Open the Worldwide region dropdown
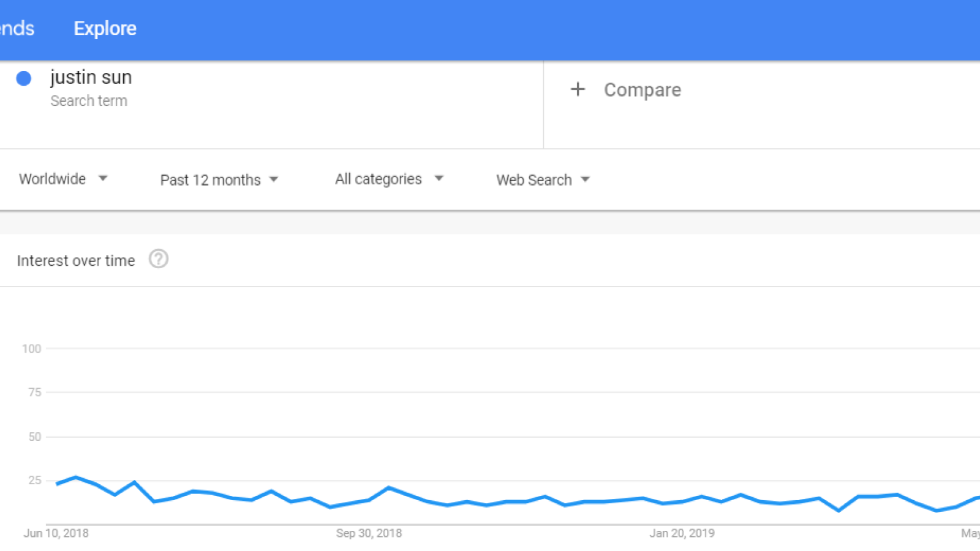This screenshot has width=980, height=551. click(x=63, y=179)
